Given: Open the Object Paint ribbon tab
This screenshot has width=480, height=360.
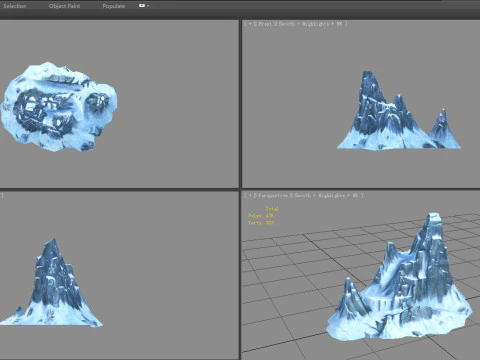Looking at the screenshot, I should pyautogui.click(x=64, y=6).
